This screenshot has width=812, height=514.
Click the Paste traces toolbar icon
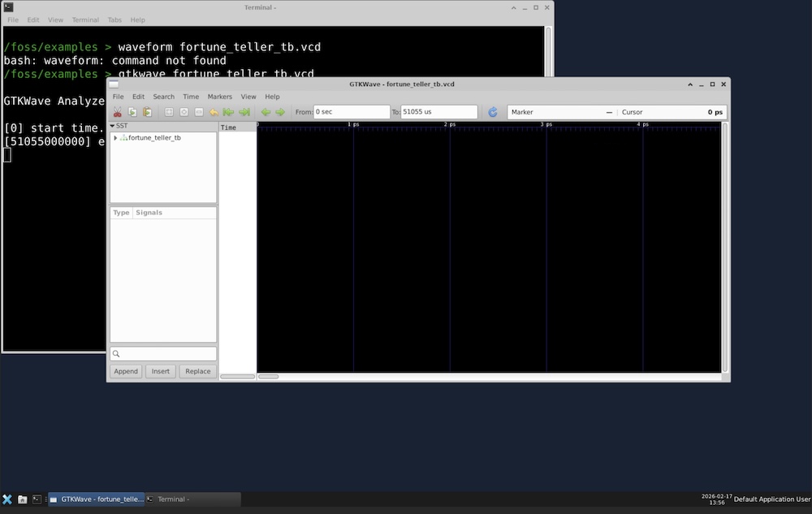(x=147, y=112)
